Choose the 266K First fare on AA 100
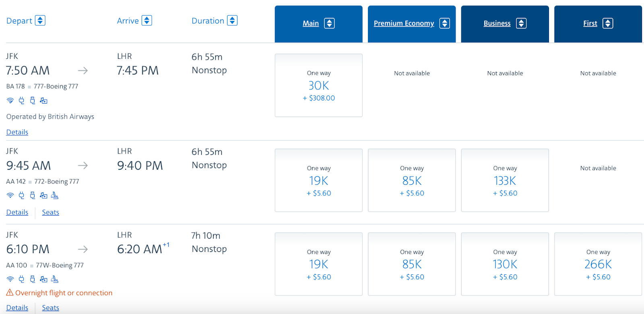 tap(598, 264)
